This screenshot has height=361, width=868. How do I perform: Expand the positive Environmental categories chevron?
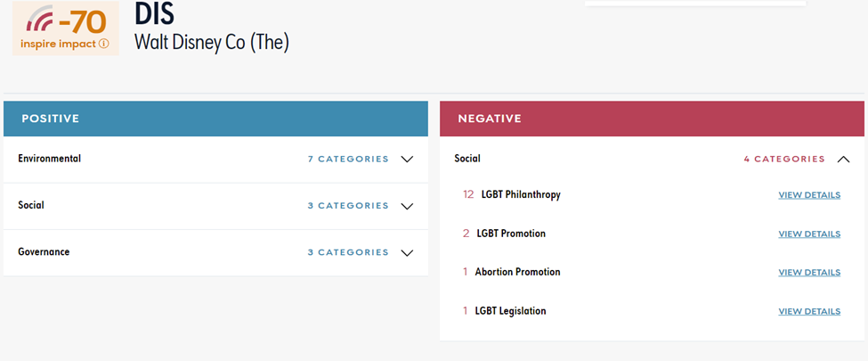click(x=407, y=160)
